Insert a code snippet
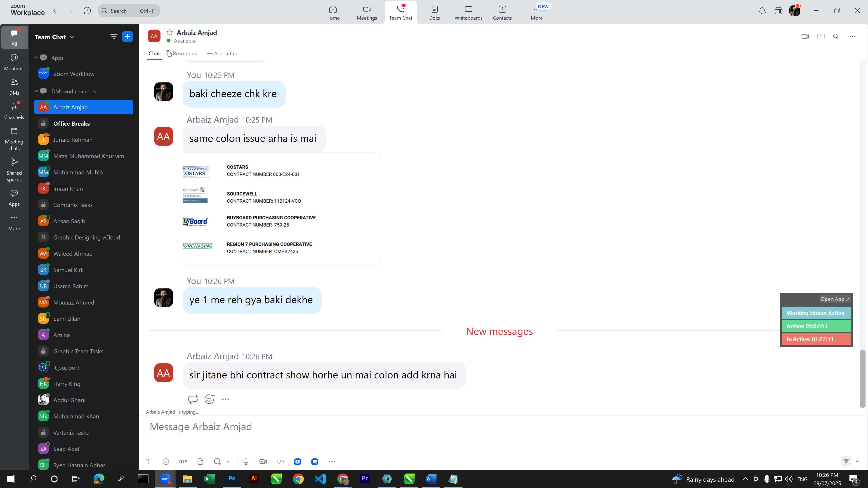 tap(280, 461)
